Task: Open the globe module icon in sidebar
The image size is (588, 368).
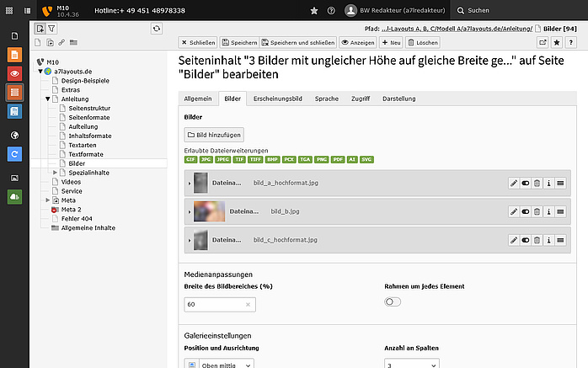Action: tap(14, 136)
